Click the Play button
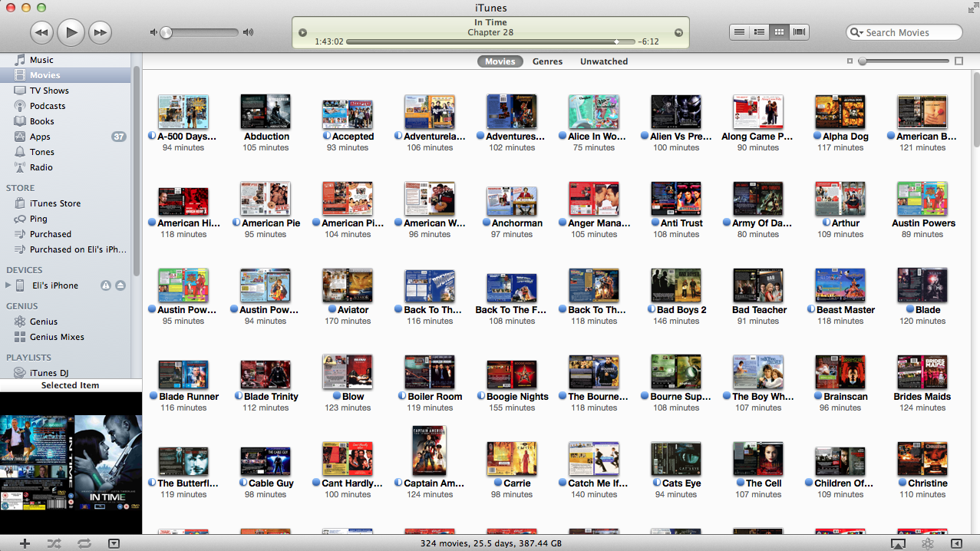980x551 pixels. [x=71, y=32]
